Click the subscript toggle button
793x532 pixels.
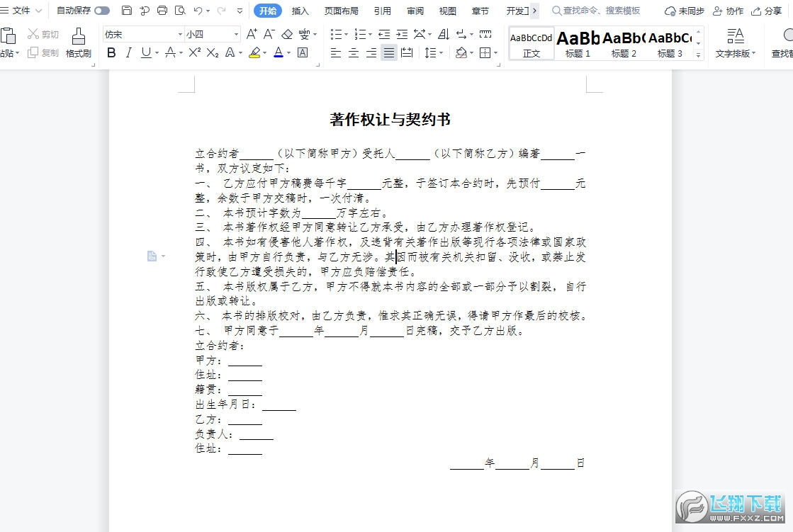[213, 52]
